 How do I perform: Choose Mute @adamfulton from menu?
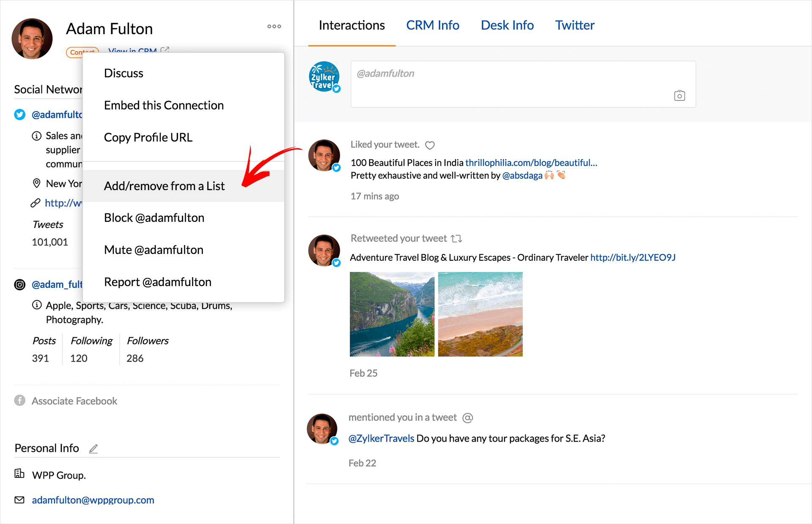point(154,250)
